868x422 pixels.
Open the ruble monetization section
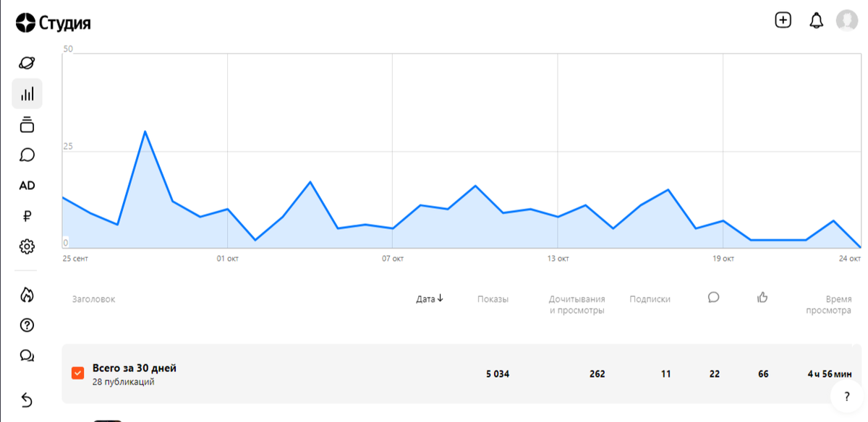coord(27,216)
